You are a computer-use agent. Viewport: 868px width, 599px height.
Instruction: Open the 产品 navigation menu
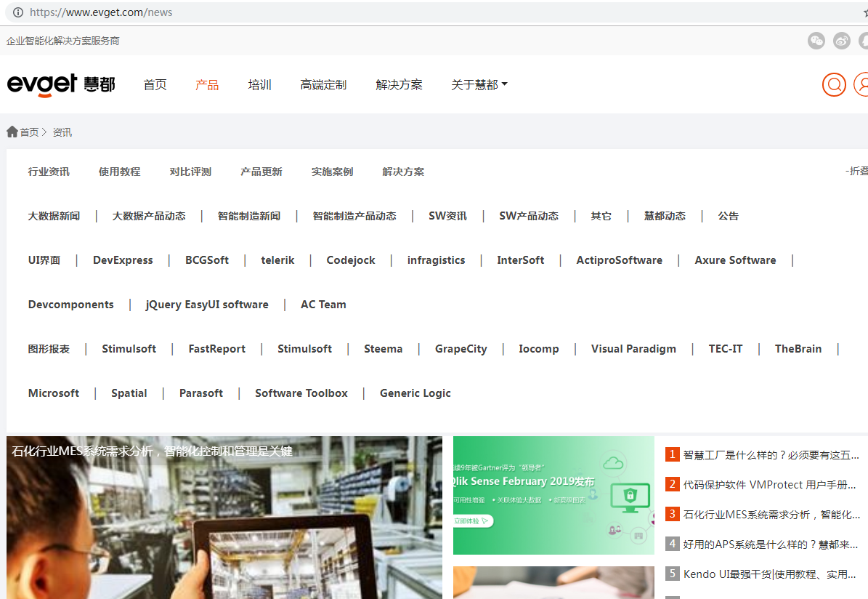click(207, 85)
